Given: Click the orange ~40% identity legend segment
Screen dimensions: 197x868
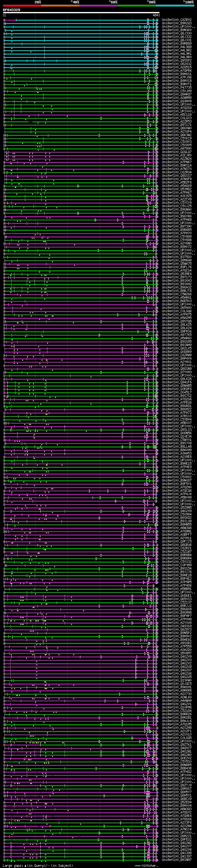Looking at the screenshot, I should [x=60, y=6].
